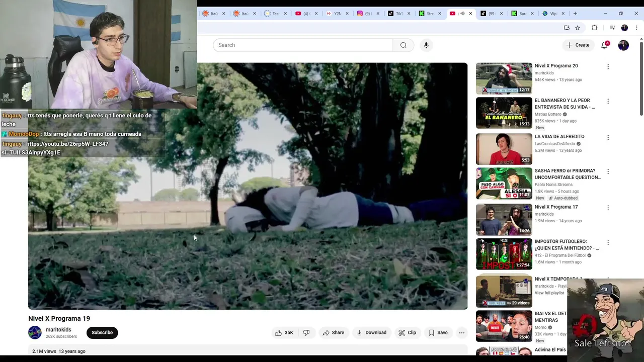Click the Download button

pyautogui.click(x=371, y=333)
